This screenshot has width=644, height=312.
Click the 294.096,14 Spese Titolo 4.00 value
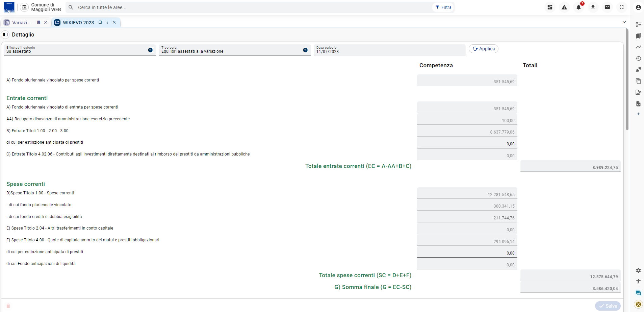pos(467,240)
